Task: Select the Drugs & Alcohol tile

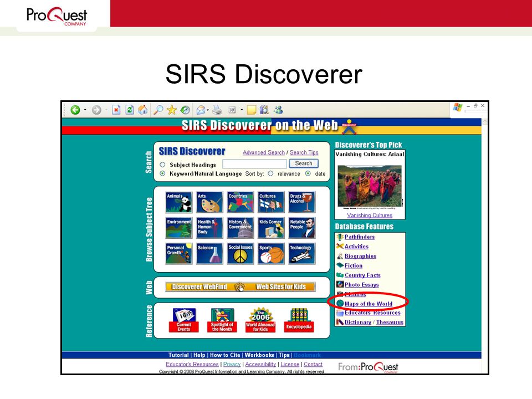Action: click(x=301, y=202)
